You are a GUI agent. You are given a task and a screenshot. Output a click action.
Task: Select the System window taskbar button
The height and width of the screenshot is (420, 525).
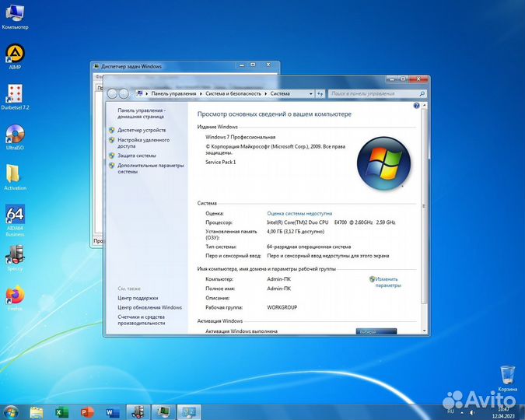(x=189, y=412)
